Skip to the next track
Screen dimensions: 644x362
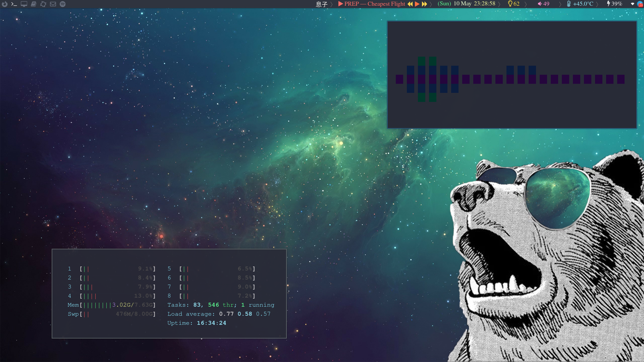(424, 4)
